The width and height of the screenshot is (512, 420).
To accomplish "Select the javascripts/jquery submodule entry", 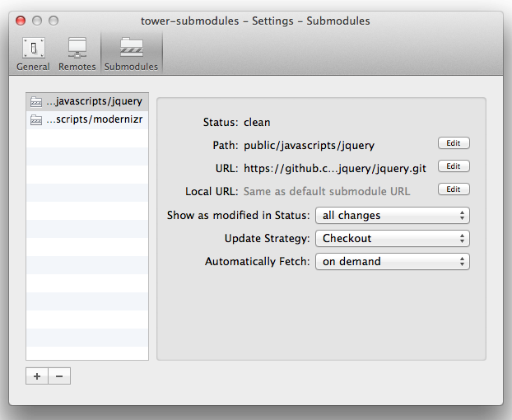I will (93, 101).
